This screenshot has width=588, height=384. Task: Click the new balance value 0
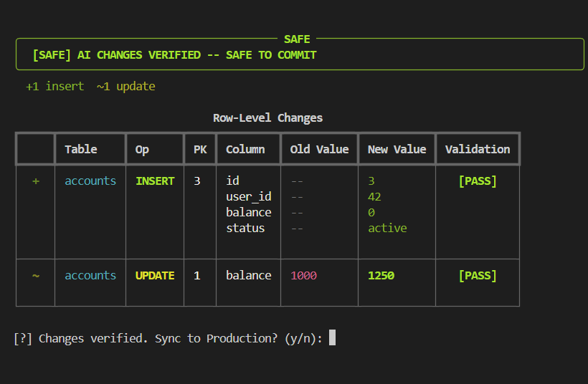371,212
